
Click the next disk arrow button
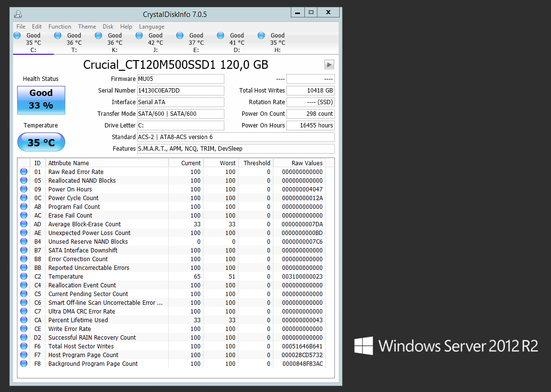click(329, 65)
